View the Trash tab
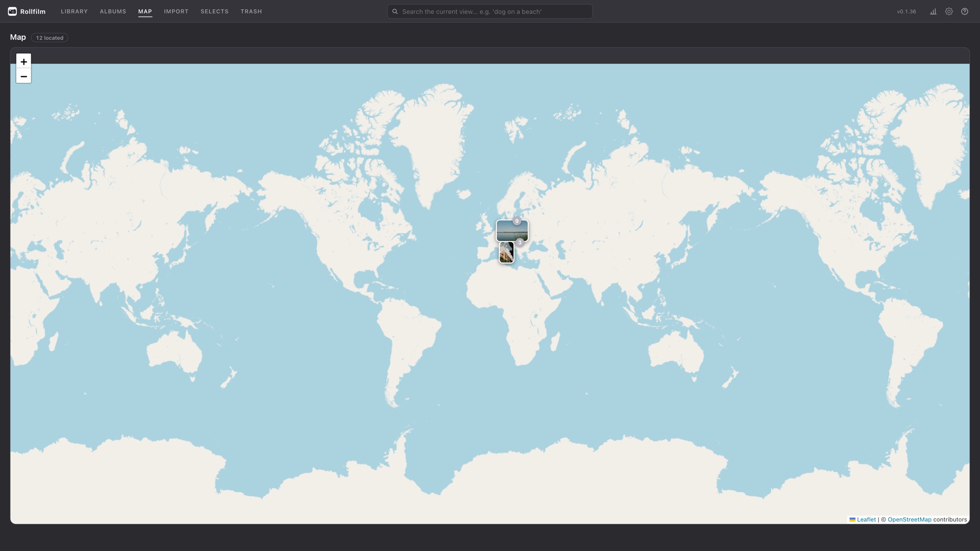 pyautogui.click(x=251, y=11)
